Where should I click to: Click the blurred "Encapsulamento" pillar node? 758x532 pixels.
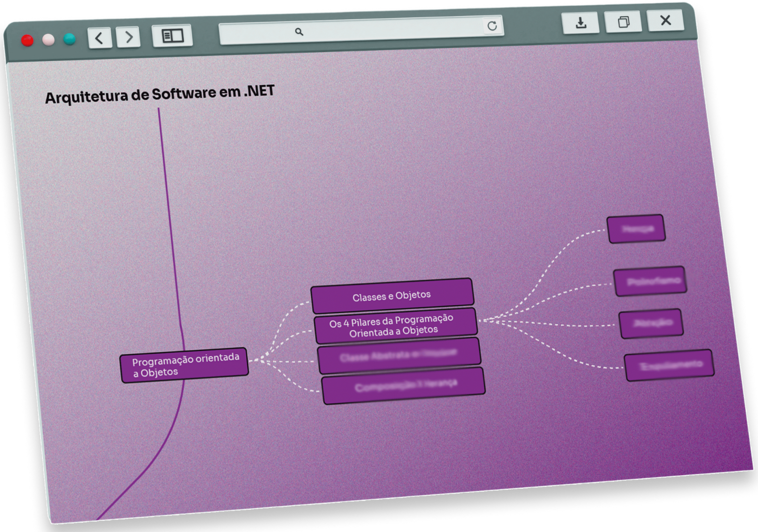669,365
